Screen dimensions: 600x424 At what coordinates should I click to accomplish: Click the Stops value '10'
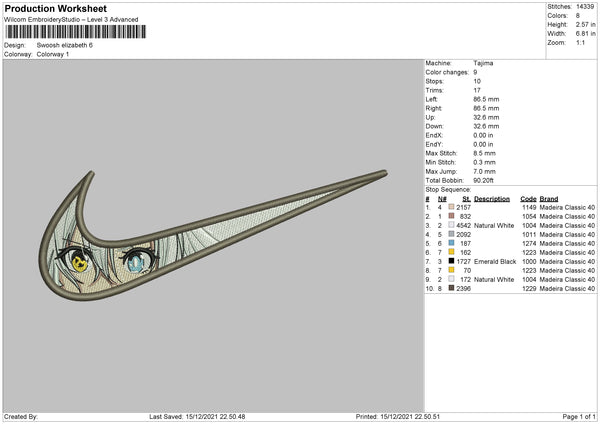pos(477,81)
